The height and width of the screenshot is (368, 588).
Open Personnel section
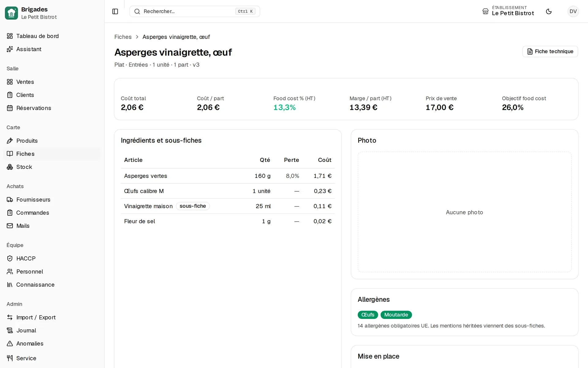(52, 272)
